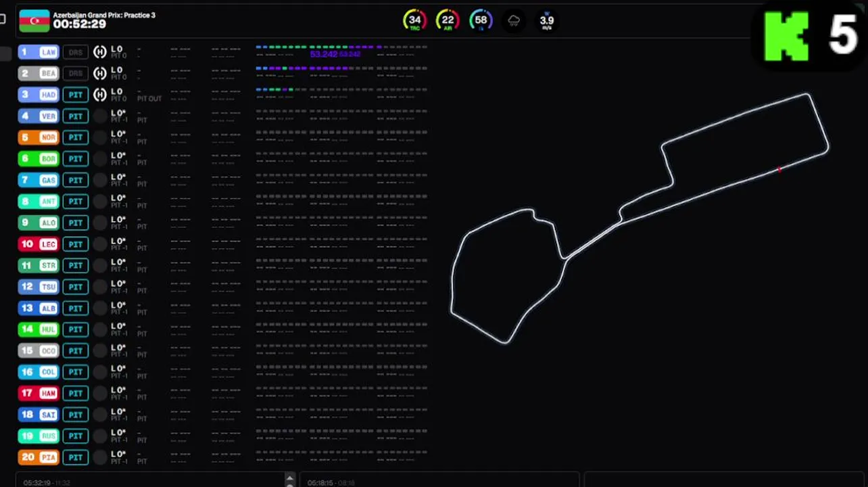Click the purple 53.242 sector time for LAW
Screen dimensions: 868x487
[324, 54]
